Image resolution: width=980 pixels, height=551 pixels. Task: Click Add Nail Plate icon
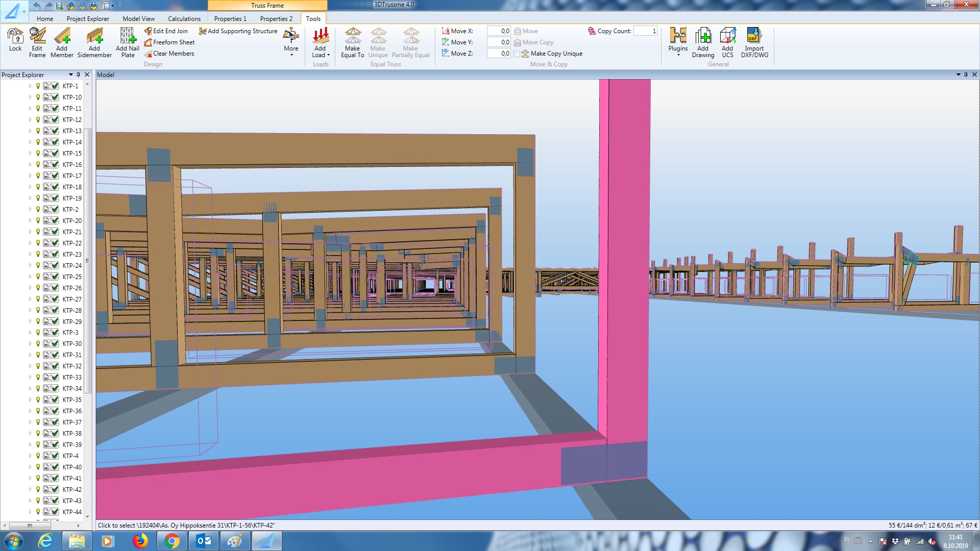tap(127, 36)
